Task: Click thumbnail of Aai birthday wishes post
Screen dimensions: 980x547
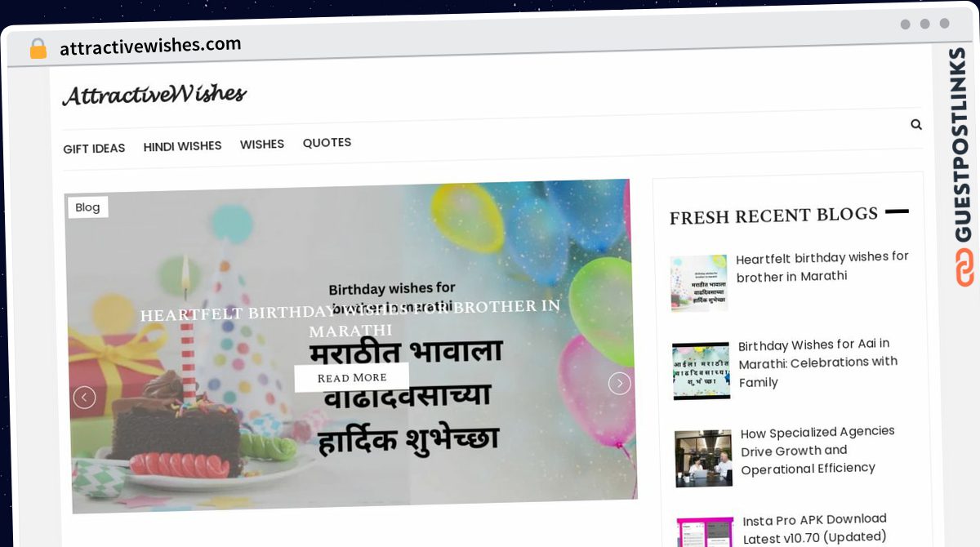Action: pos(702,371)
